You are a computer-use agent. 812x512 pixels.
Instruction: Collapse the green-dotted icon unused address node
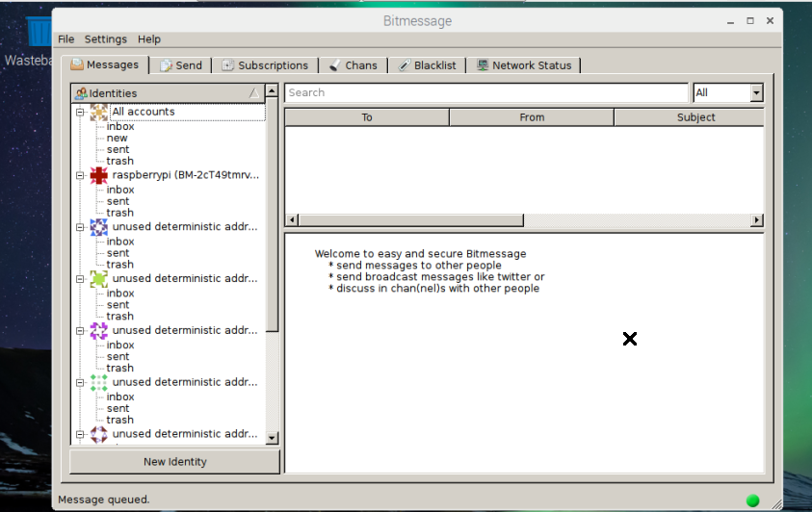tap(80, 383)
